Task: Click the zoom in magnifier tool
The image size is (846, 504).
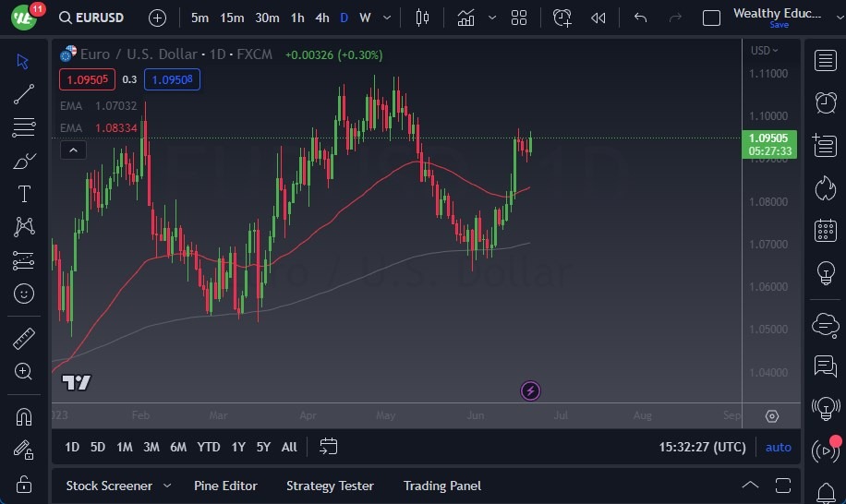Action: point(24,371)
